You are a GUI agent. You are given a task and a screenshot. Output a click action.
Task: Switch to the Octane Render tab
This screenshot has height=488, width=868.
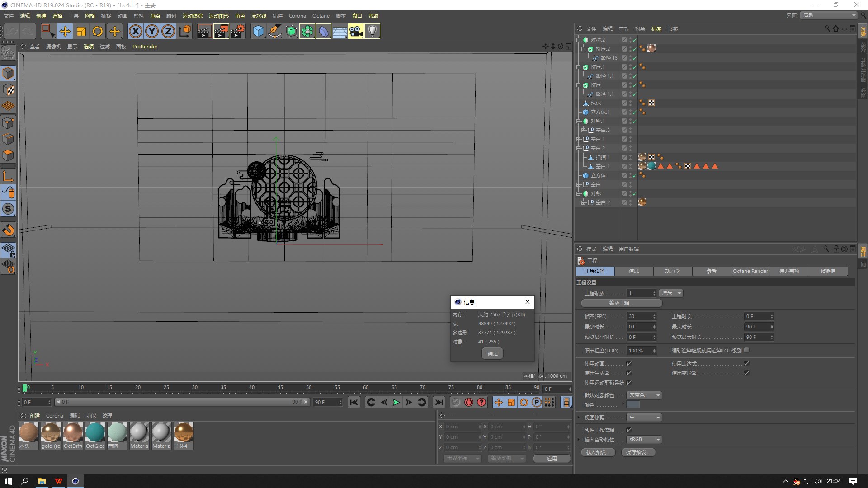(750, 271)
